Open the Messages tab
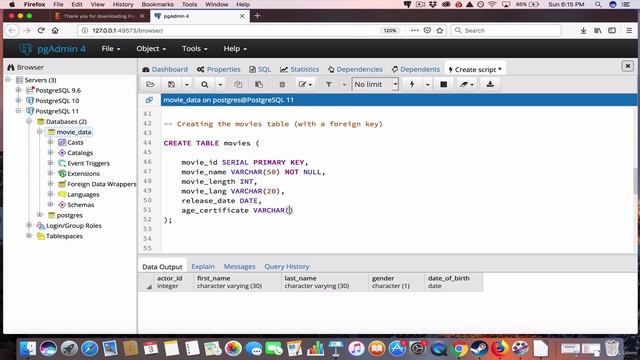Screen dimensions: 640x360 [x=239, y=267]
